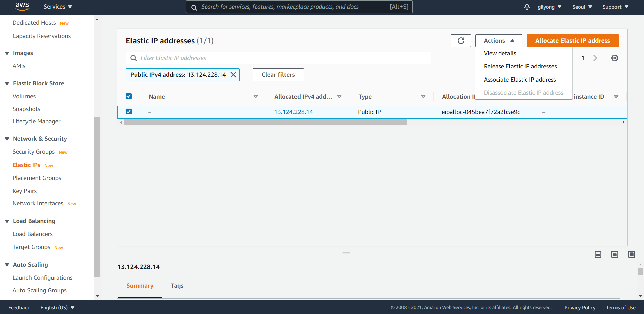Open the Terms of Use link

621,308
